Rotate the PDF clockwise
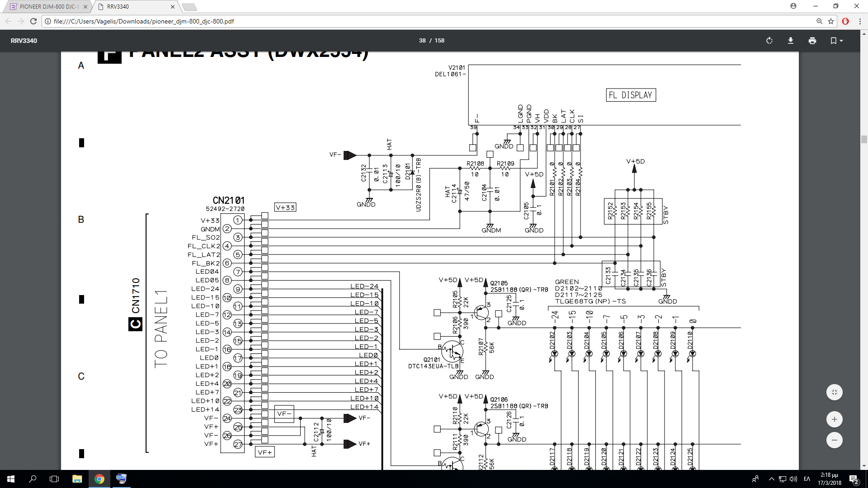The image size is (868, 488). pos(769,41)
